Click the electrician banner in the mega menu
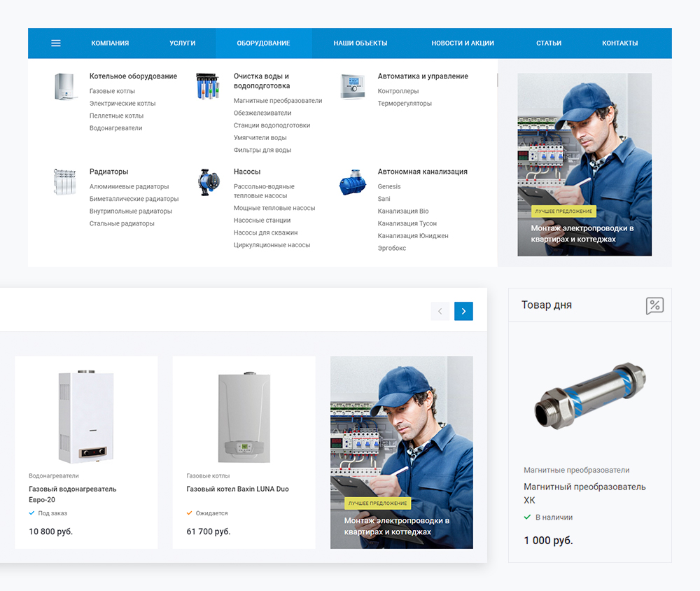Screen dimensions: 700x591 pyautogui.click(x=584, y=165)
